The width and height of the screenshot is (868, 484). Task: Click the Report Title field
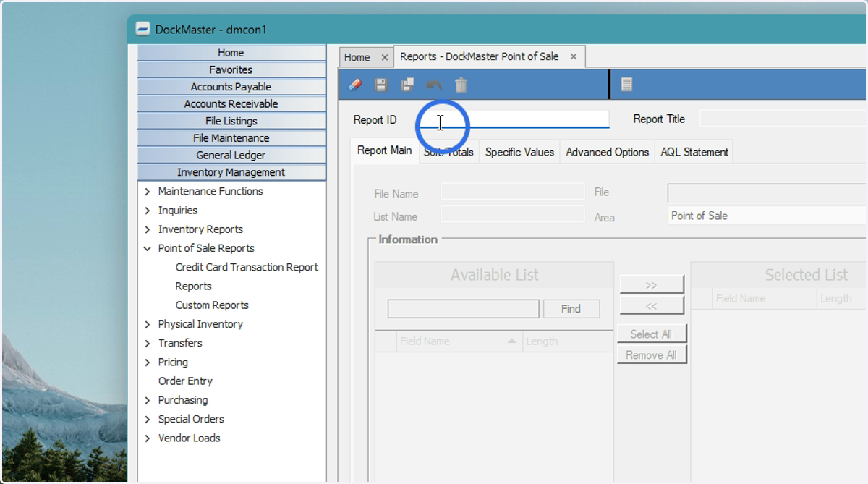783,119
